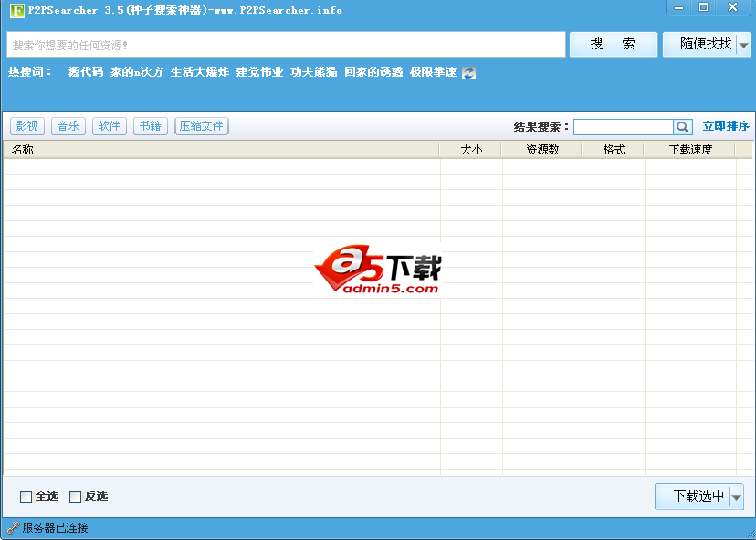This screenshot has height=540, width=756.
Task: Click the 立即排序 link
Action: tap(726, 126)
